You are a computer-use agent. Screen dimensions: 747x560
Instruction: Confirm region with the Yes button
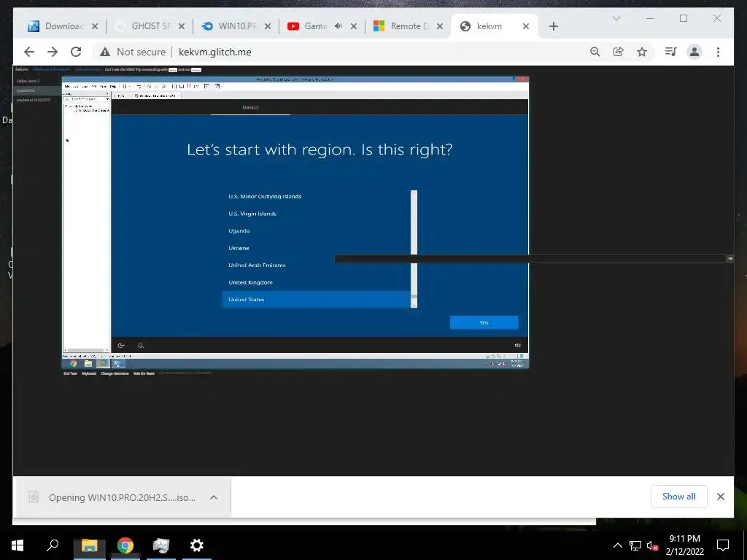484,322
